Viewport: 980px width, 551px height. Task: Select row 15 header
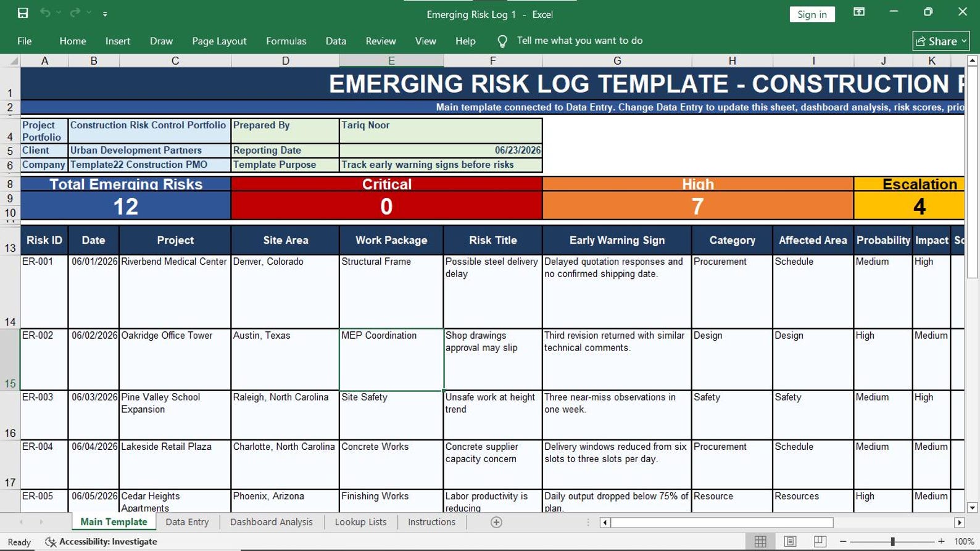(10, 359)
